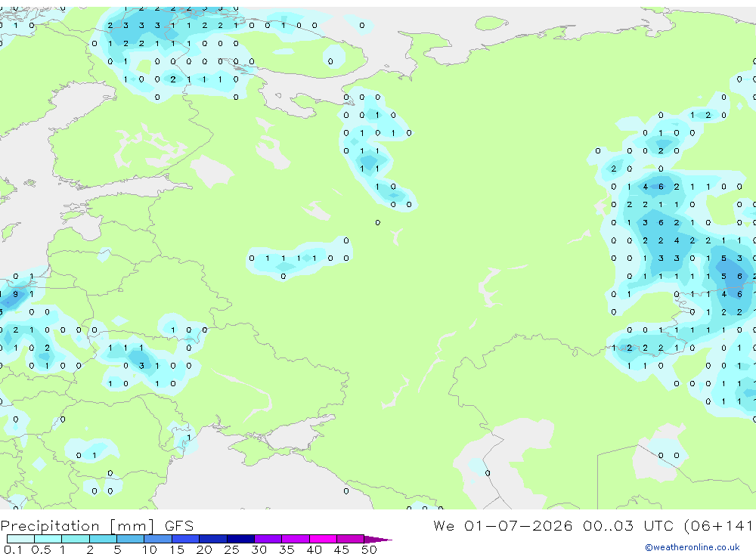The image size is (756, 554).
Task: Select the 45–50 mm legend swatch
Action: 351,539
